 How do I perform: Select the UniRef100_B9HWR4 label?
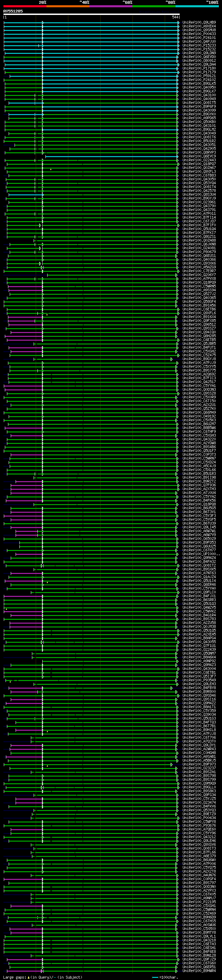[199, 971]
